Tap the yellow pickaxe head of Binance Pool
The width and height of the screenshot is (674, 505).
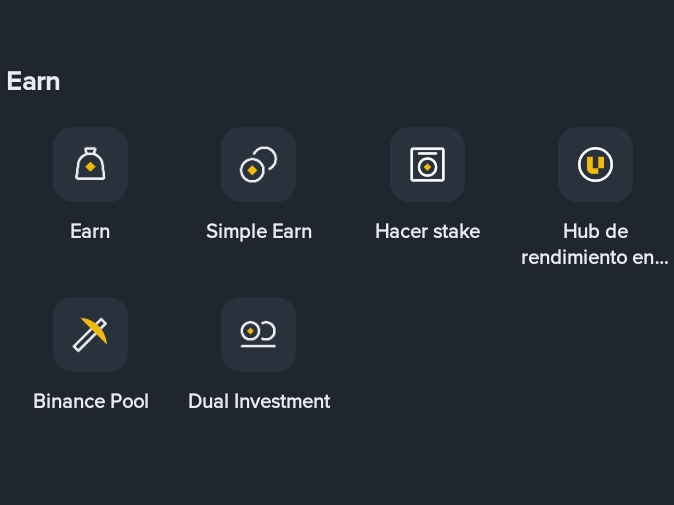[95, 329]
